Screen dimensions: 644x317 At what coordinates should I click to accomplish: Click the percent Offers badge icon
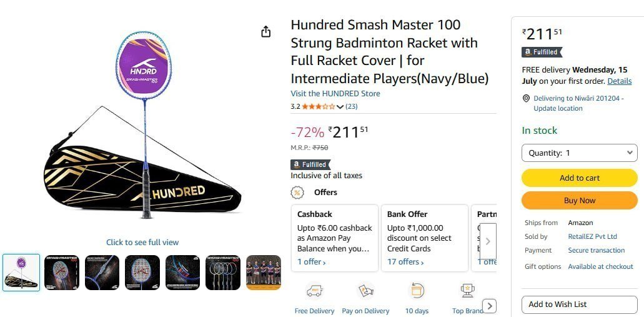pos(297,193)
